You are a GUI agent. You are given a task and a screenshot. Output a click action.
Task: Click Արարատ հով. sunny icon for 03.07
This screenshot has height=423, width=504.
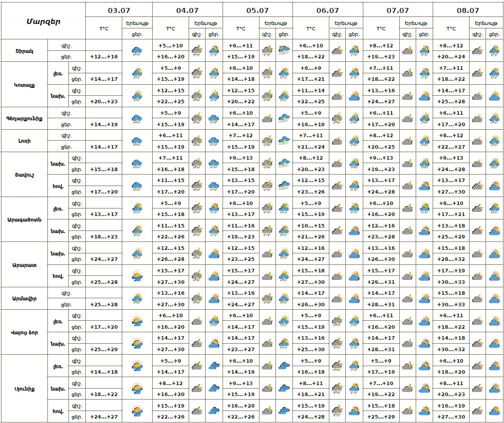[137, 276]
